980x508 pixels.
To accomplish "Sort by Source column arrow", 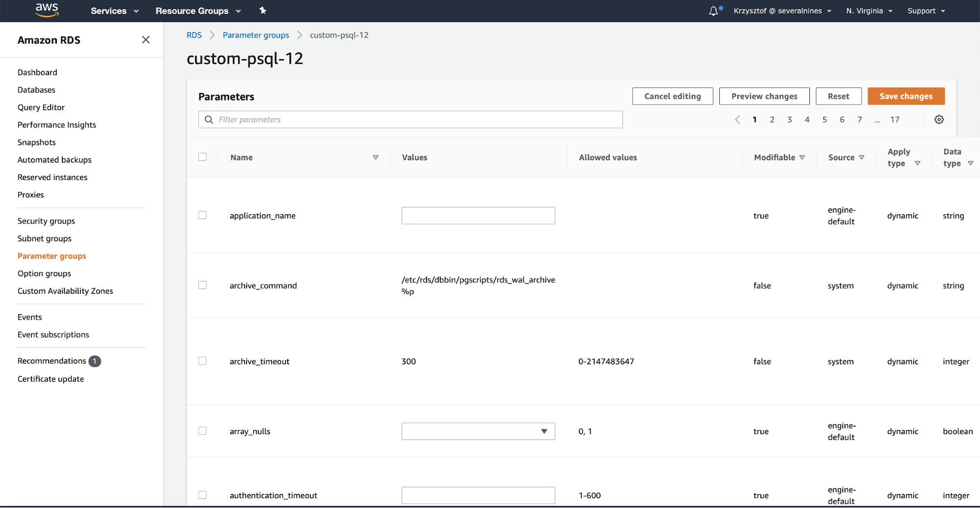I will point(861,157).
